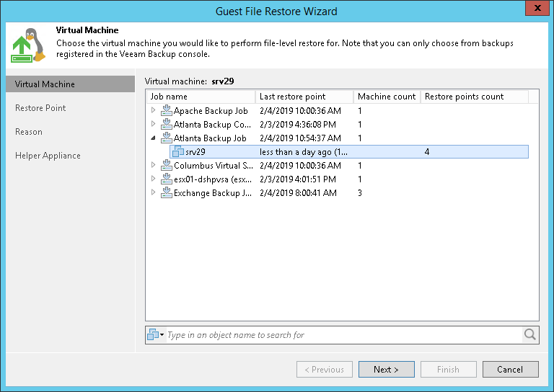554x392 pixels.
Task: Click the Apache Backup Job icon
Action: click(x=167, y=111)
